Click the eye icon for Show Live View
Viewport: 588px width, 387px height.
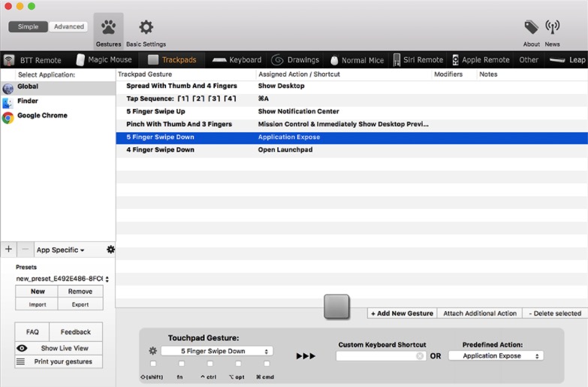[22, 349]
